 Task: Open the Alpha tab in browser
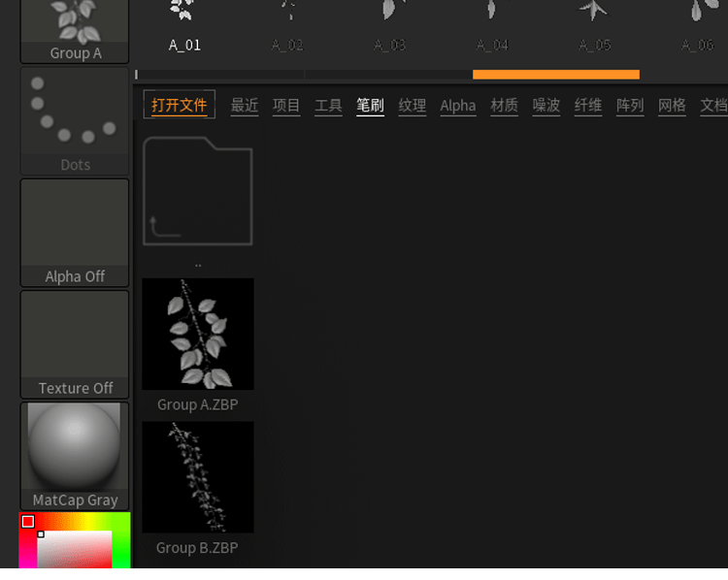pyautogui.click(x=458, y=106)
